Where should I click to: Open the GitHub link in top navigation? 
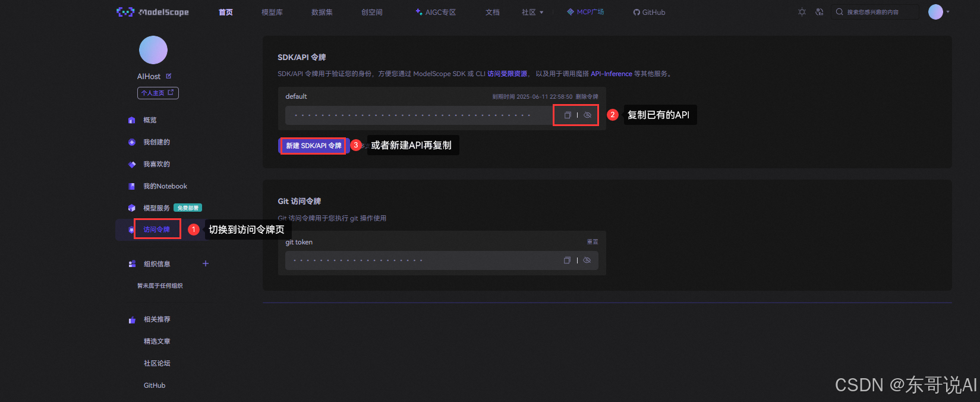pyautogui.click(x=649, y=12)
